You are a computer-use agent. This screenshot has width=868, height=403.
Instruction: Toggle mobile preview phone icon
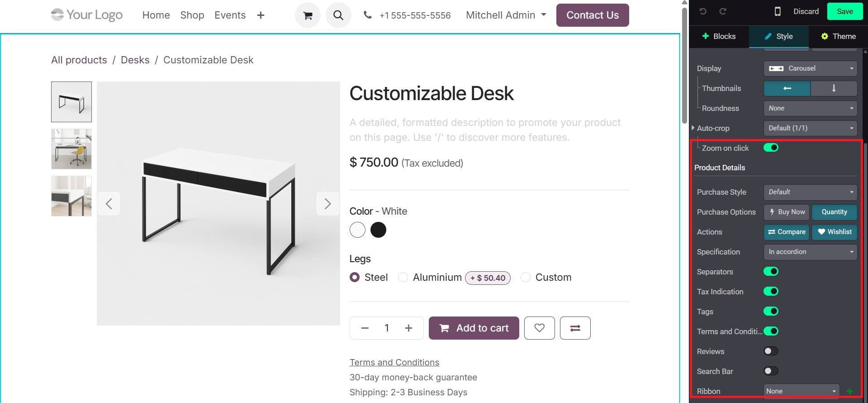pyautogui.click(x=778, y=11)
